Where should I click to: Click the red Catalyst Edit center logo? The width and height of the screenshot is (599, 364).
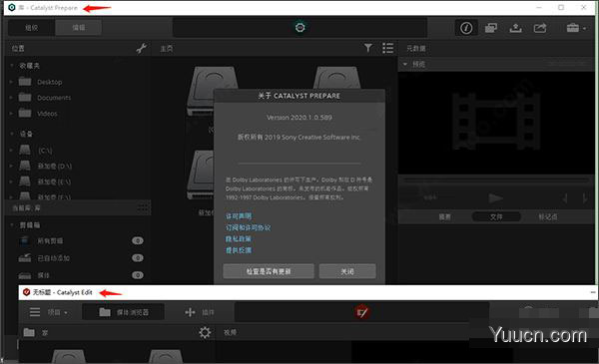(x=361, y=312)
